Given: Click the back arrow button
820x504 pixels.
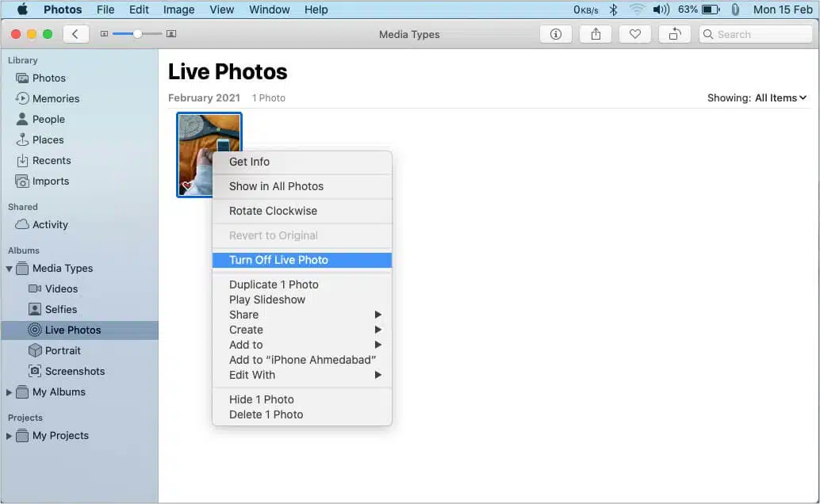Looking at the screenshot, I should [75, 34].
